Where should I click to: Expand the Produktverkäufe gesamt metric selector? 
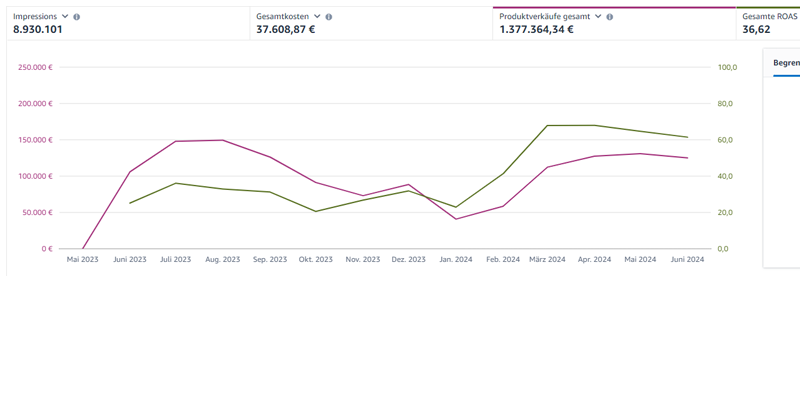pyautogui.click(x=598, y=17)
